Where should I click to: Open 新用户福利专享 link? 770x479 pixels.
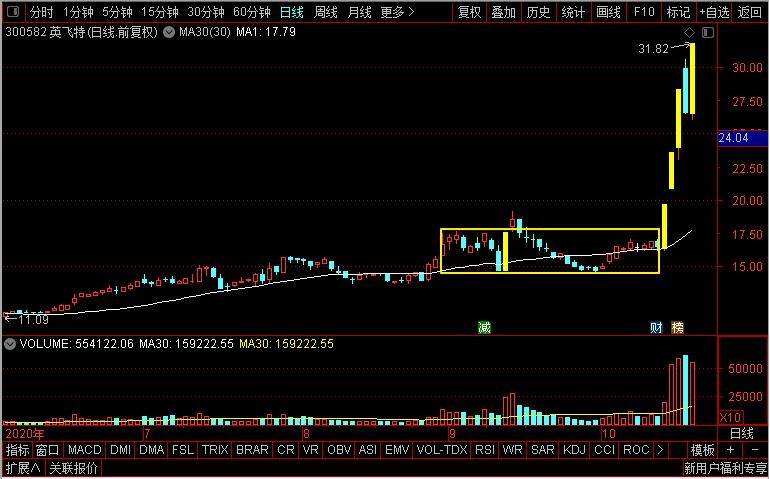725,468
